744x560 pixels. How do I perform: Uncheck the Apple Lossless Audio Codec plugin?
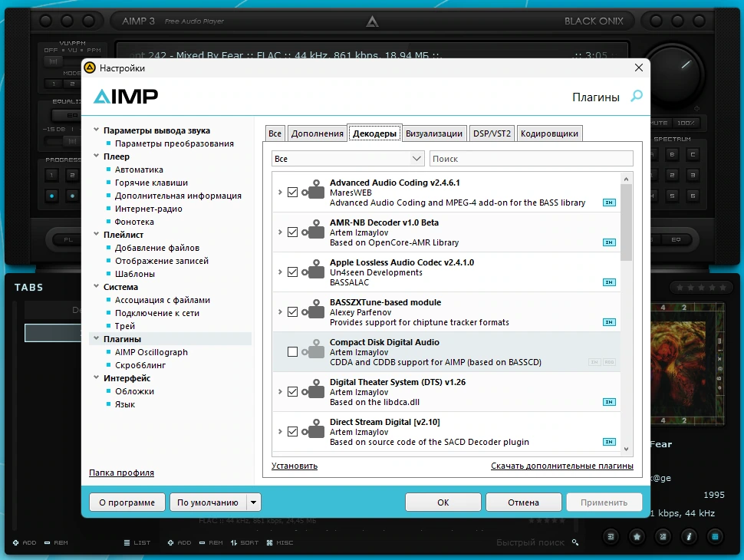pyautogui.click(x=293, y=272)
